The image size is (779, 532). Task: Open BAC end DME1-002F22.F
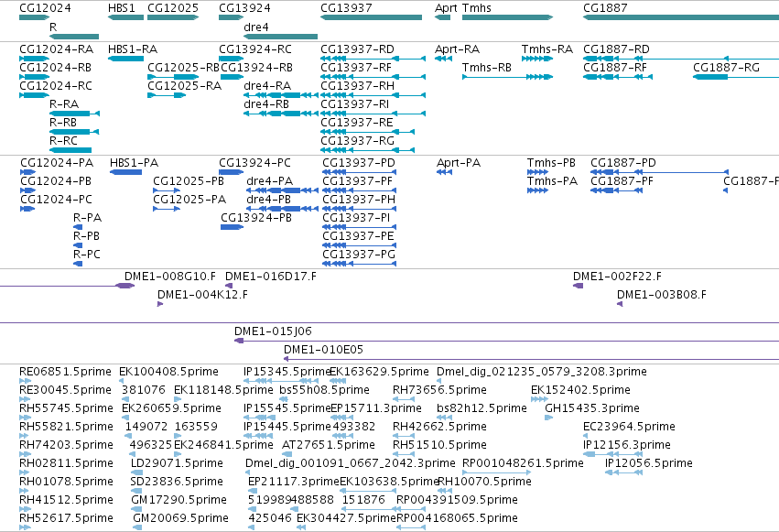(618, 277)
